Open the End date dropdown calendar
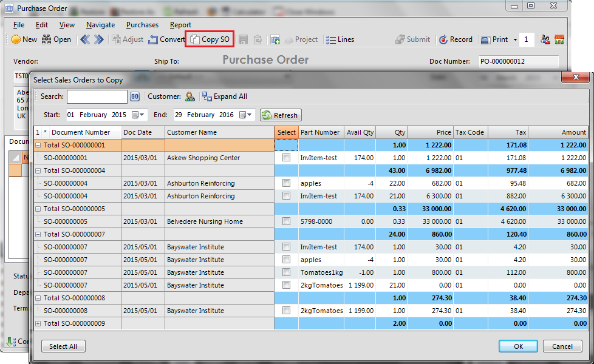594x364 pixels. pos(250,115)
